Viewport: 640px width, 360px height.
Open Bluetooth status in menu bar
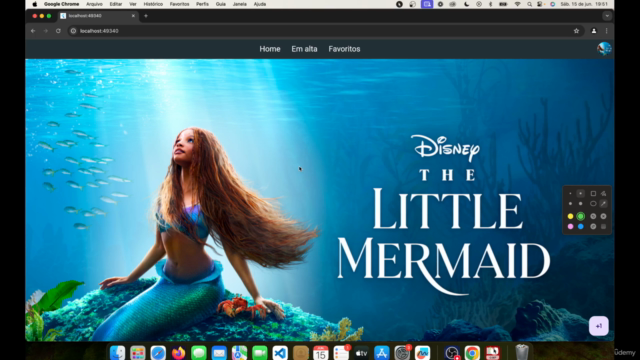(x=491, y=4)
